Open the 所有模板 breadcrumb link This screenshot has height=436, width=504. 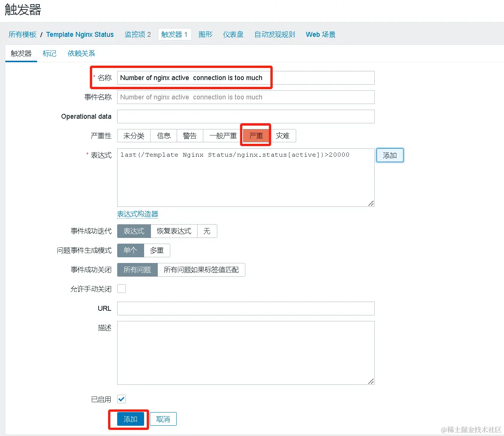(x=22, y=35)
